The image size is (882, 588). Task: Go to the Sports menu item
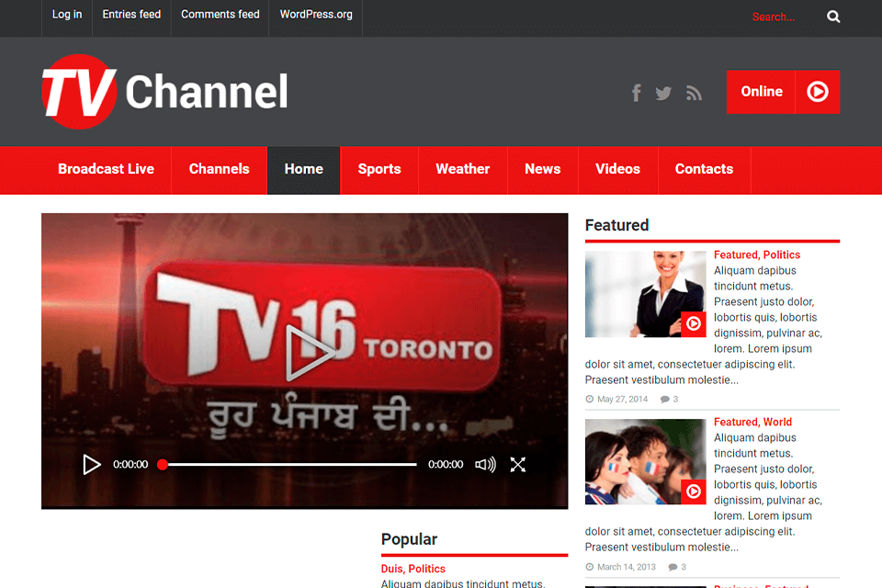pos(379,169)
